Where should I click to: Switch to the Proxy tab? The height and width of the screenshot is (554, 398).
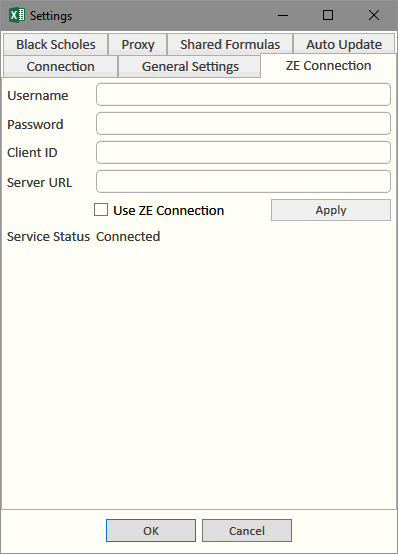click(x=138, y=45)
